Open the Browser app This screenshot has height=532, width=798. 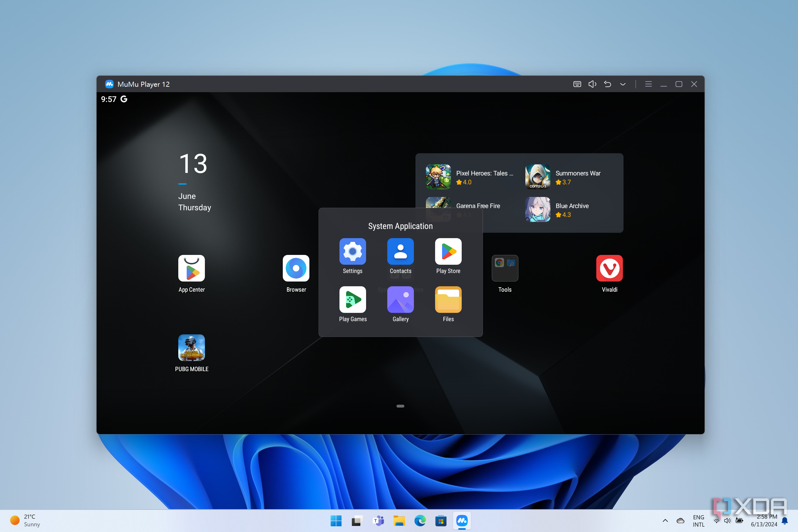296,268
